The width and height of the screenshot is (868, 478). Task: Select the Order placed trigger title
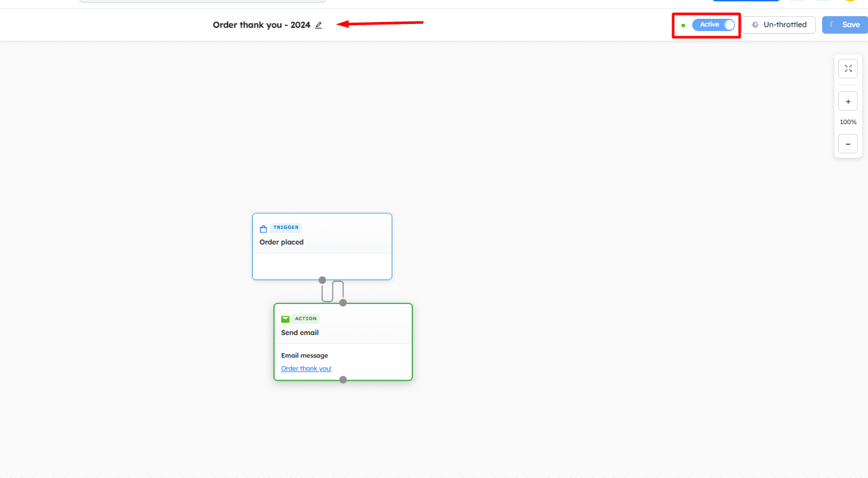click(281, 242)
